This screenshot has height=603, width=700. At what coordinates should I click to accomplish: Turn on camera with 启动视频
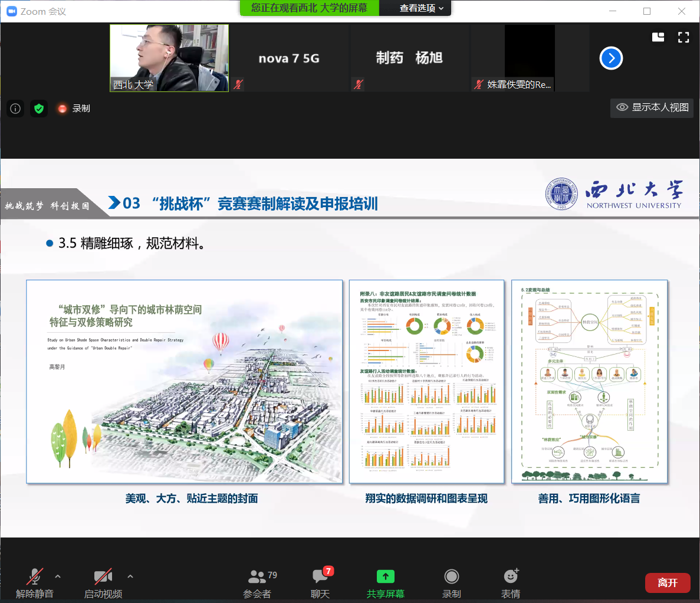103,582
